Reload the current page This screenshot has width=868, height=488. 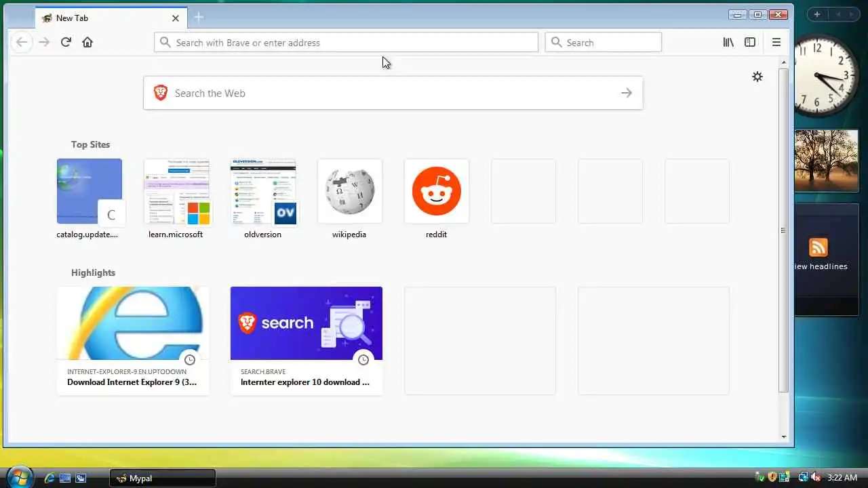tap(66, 42)
